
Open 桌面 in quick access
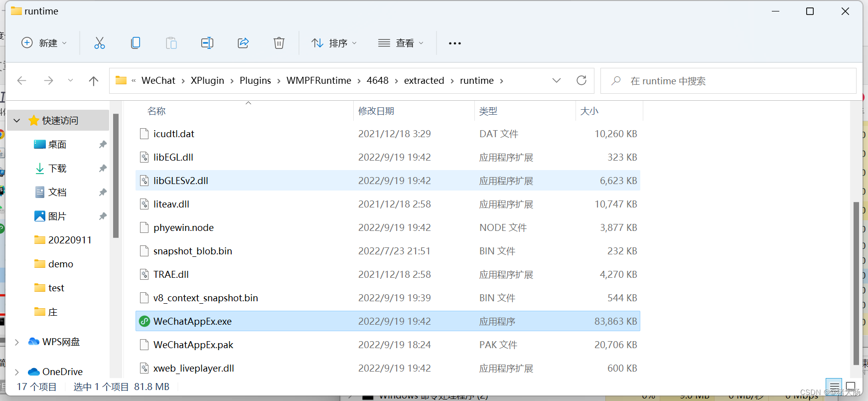[57, 145]
